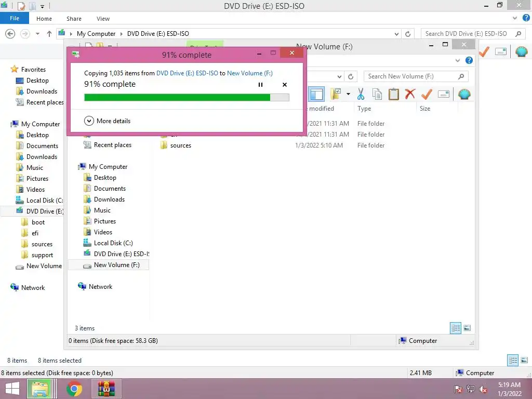Click the muted volume tray icon
The height and width of the screenshot is (399, 532).
(483, 389)
